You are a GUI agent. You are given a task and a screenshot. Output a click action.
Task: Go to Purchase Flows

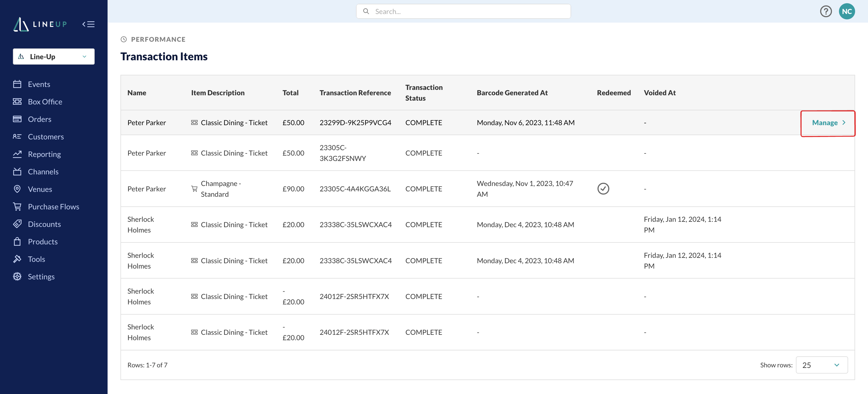pyautogui.click(x=53, y=206)
